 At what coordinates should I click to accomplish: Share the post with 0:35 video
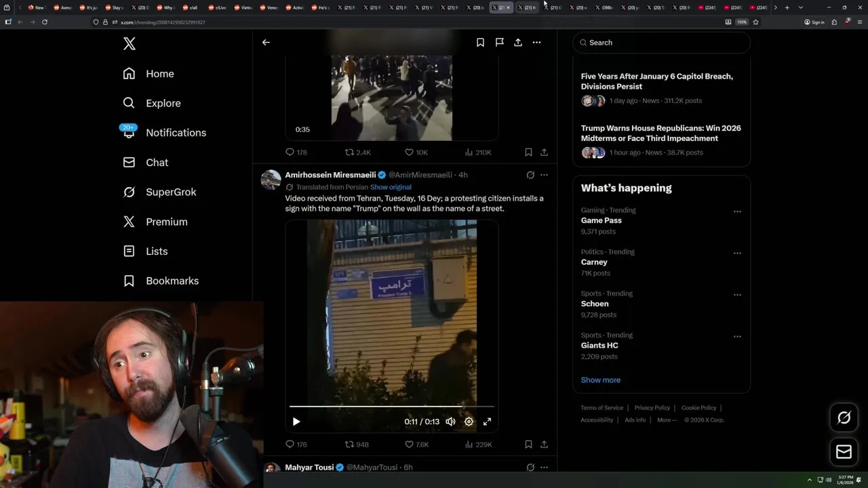coord(544,152)
